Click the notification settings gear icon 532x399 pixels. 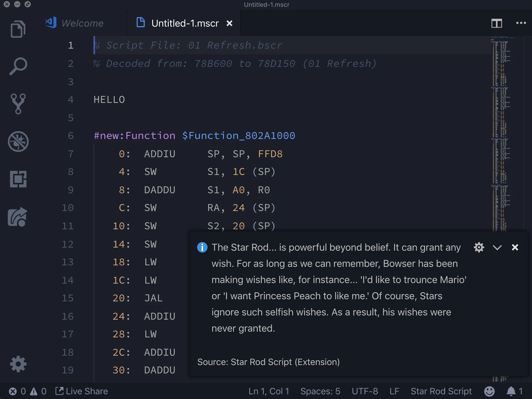coord(479,247)
